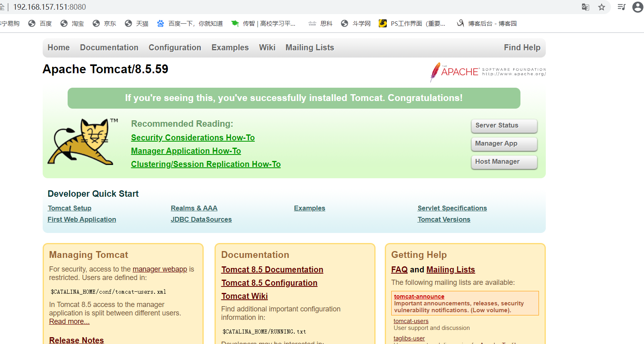The image size is (644, 344).
Task: Open Mailing Lists link under Getting Help
Action: click(x=450, y=270)
